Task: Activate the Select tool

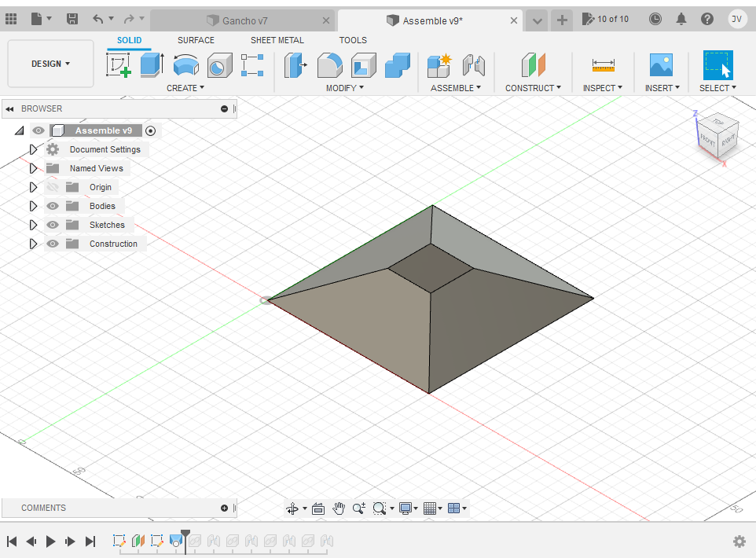Action: 718,65
